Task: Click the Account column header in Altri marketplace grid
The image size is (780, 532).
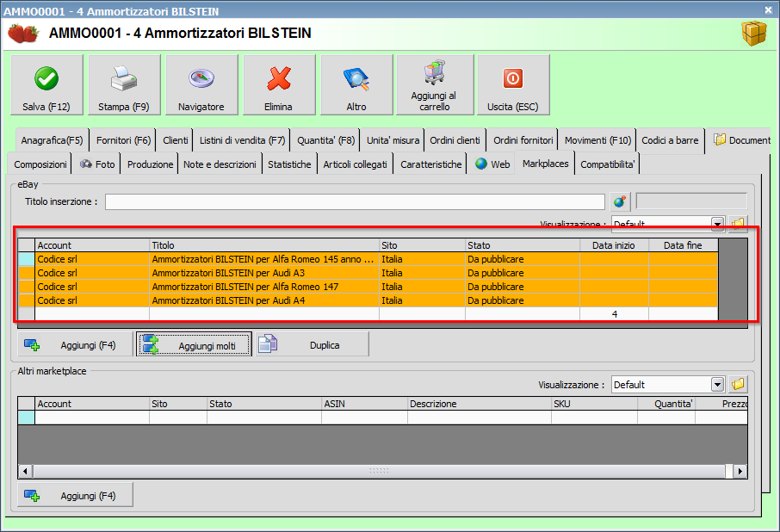Action: pos(92,404)
